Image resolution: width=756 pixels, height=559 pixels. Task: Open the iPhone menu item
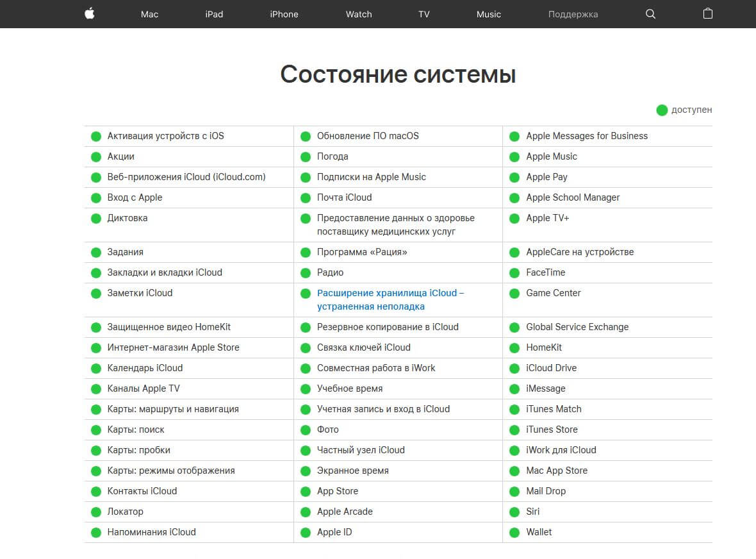284,14
